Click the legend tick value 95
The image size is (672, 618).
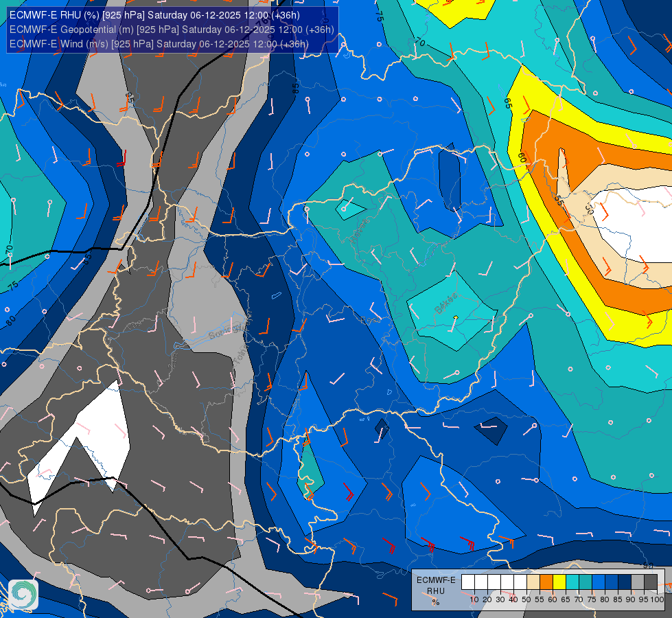644,599
